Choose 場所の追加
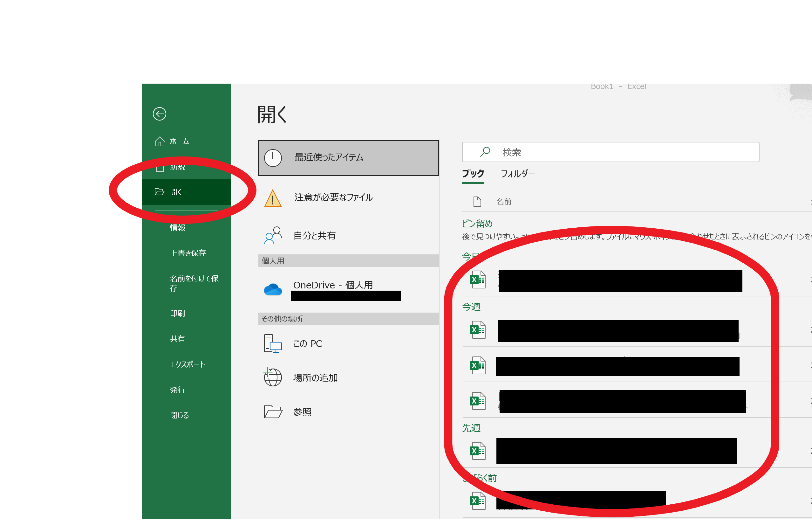Viewport: 812px width, 532px height. (348, 378)
